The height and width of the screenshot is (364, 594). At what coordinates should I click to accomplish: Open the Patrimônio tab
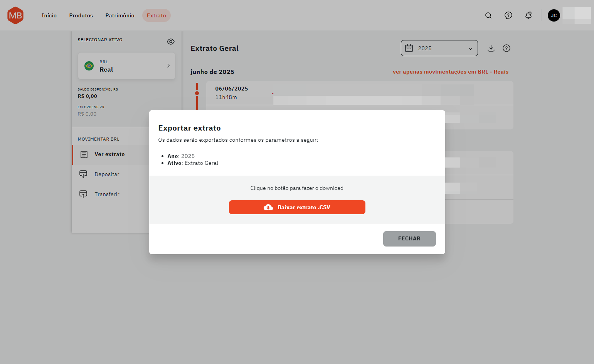coord(120,15)
